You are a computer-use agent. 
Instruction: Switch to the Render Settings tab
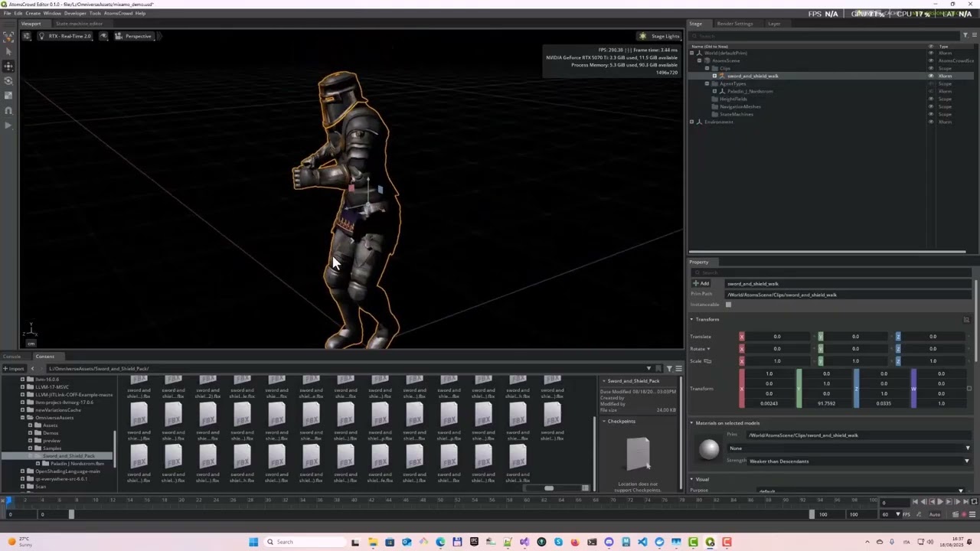pos(734,24)
